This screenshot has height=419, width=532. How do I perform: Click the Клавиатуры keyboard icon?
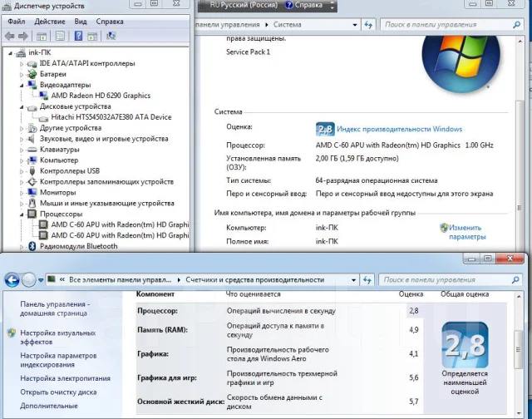[32, 150]
